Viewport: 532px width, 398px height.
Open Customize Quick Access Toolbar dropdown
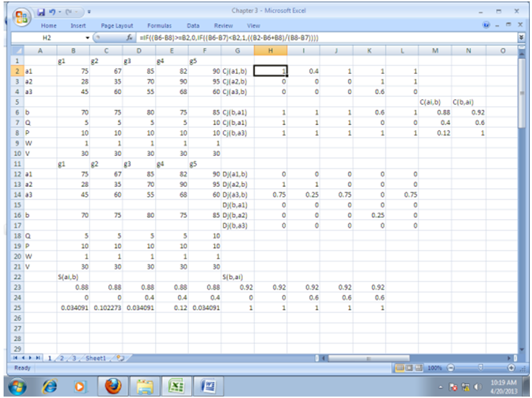coord(88,11)
